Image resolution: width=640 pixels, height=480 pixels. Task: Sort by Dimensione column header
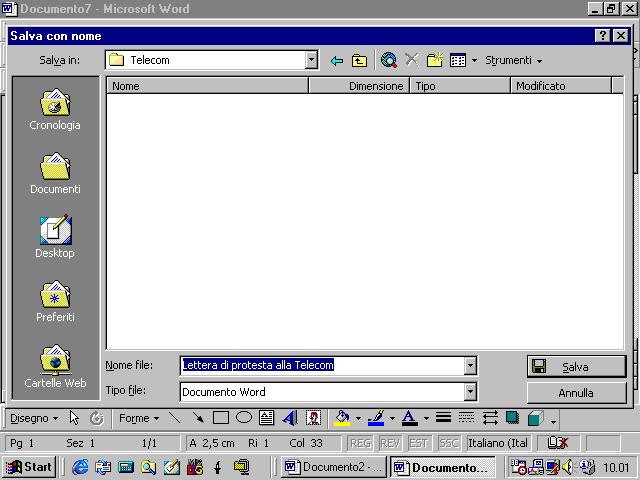coord(359,86)
